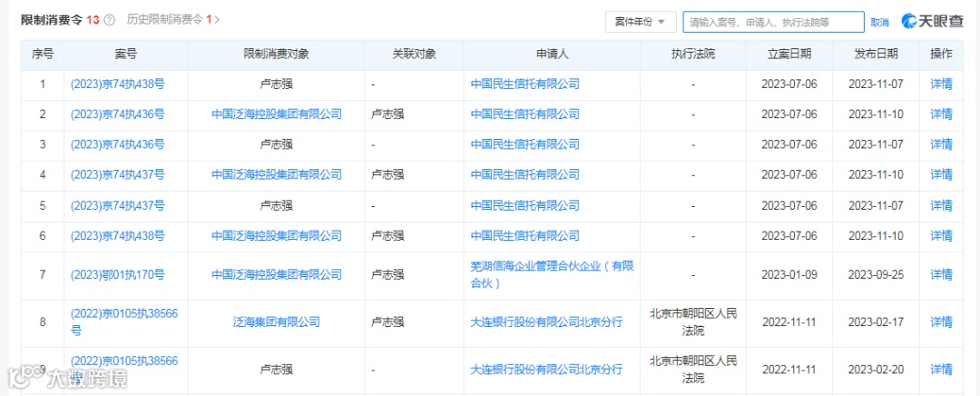Image resolution: width=980 pixels, height=396 pixels.
Task: Open case (2023)鄂01执170号
Action: (x=117, y=274)
